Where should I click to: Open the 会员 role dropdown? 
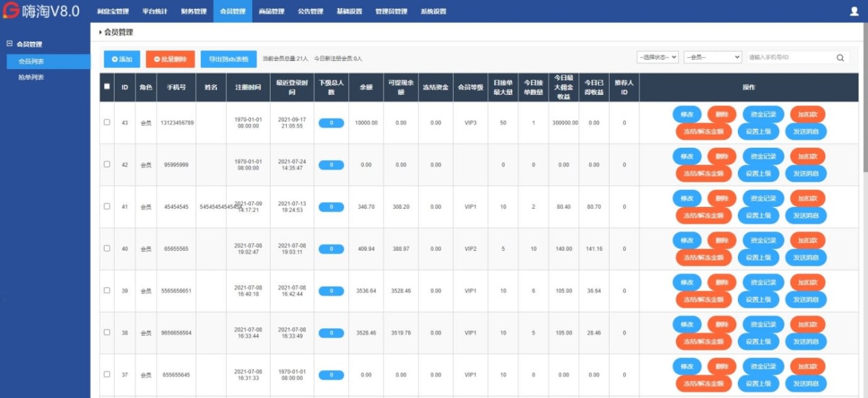[712, 58]
